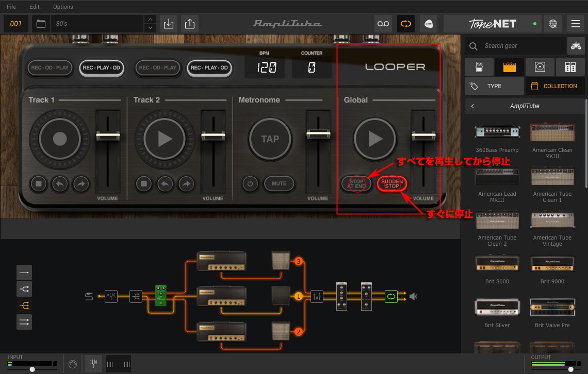Select dual parallel routing icon
The height and width of the screenshot is (374, 588).
pyautogui.click(x=24, y=322)
